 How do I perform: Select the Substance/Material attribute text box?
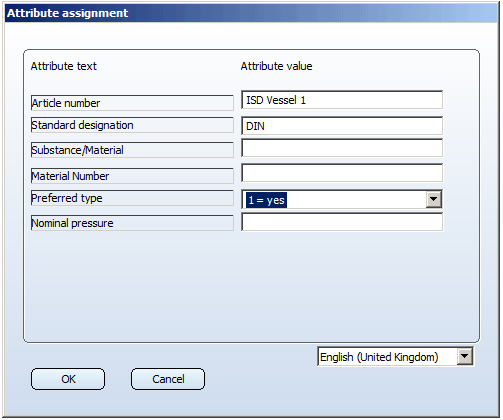[x=132, y=150]
